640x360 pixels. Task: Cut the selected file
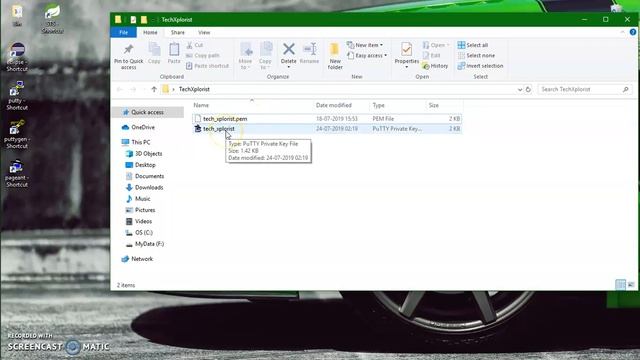pos(194,45)
